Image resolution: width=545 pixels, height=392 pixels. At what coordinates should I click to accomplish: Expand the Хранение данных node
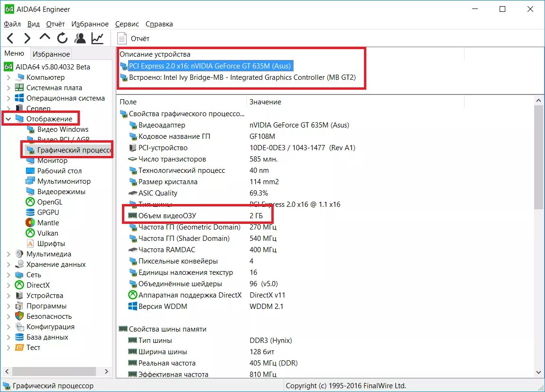[9, 264]
